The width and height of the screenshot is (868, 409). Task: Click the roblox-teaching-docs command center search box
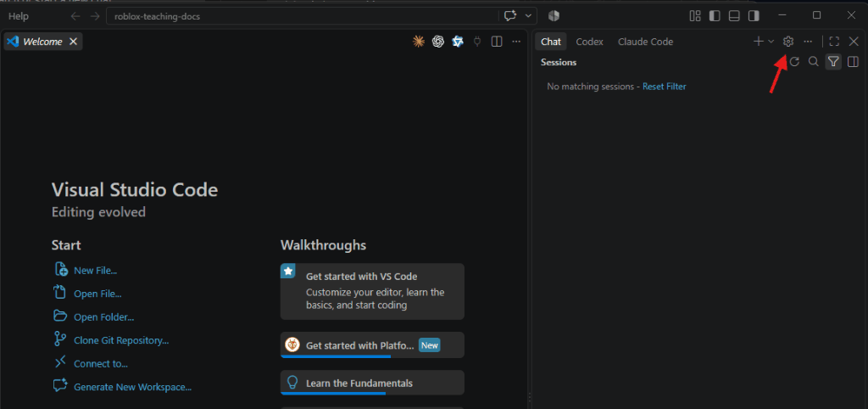(x=302, y=16)
